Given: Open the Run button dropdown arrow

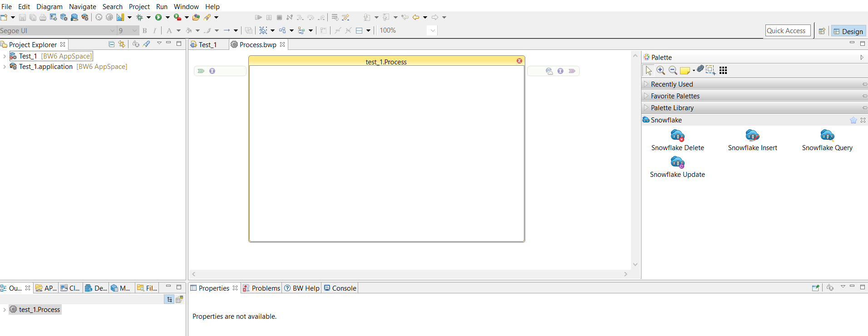Looking at the screenshot, I should [x=168, y=17].
